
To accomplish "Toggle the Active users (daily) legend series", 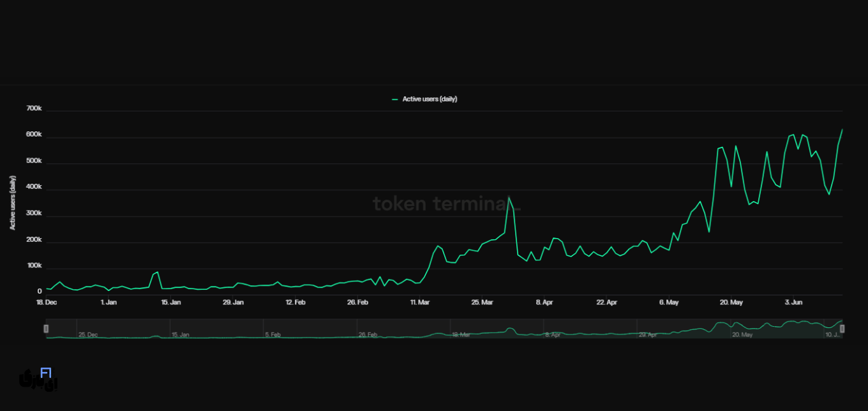I will tap(424, 99).
